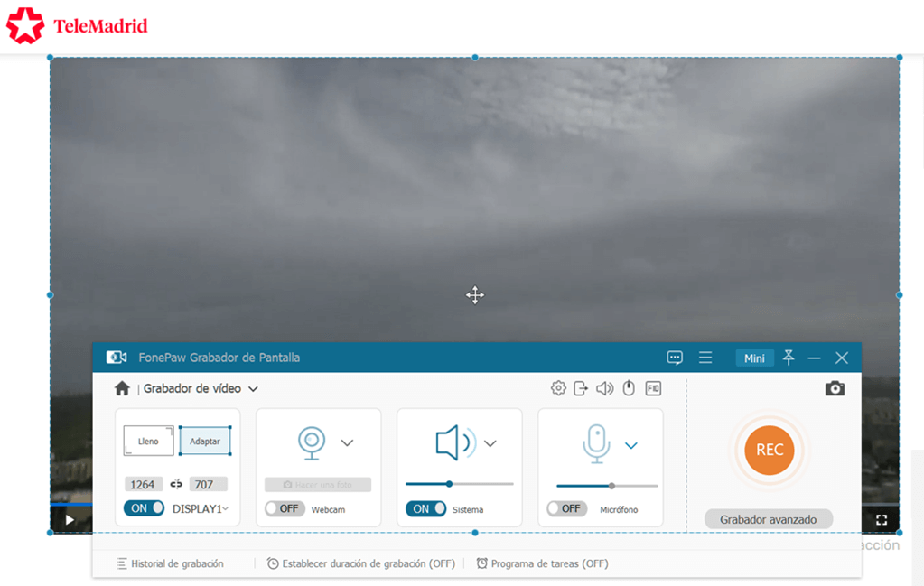The image size is (924, 586).
Task: Play the TeleMadrid video
Action: 70,519
